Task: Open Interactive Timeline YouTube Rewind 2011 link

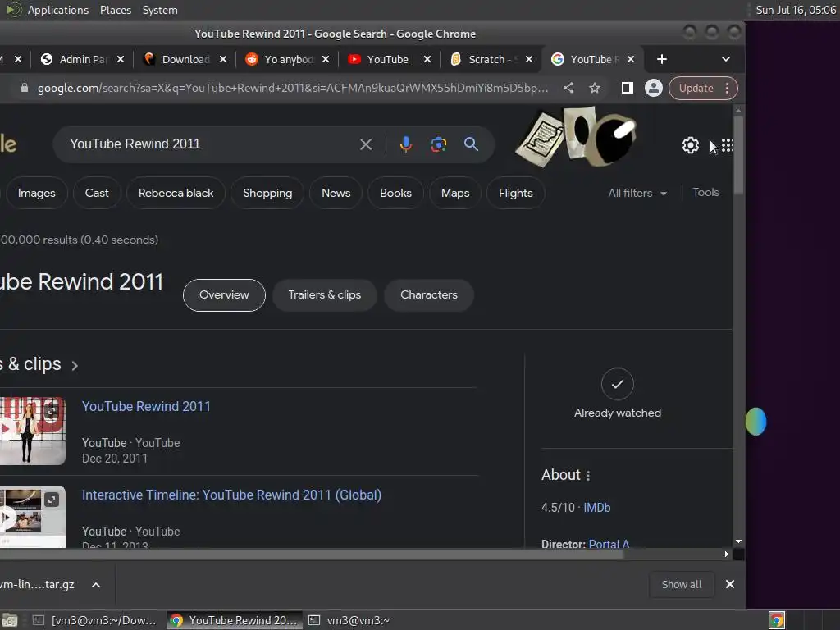Action: (x=231, y=495)
